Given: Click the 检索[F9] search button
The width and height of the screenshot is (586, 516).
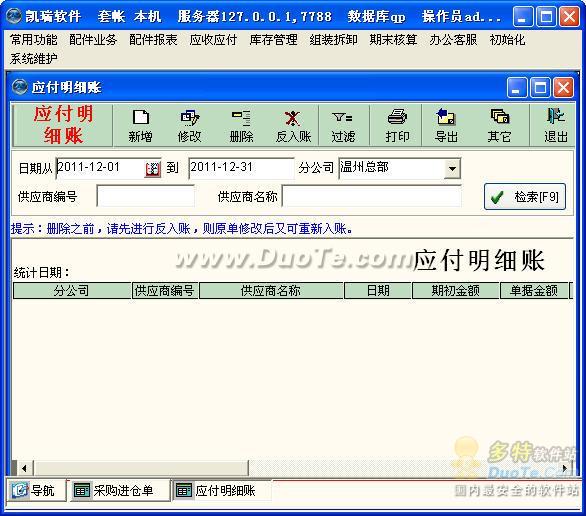Looking at the screenshot, I should coord(525,197).
